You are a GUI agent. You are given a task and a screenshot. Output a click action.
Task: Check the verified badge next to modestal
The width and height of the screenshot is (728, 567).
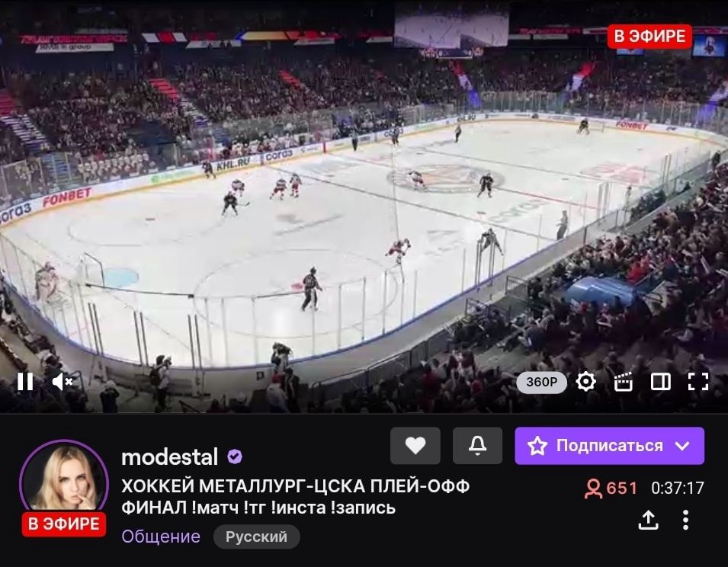point(235,457)
